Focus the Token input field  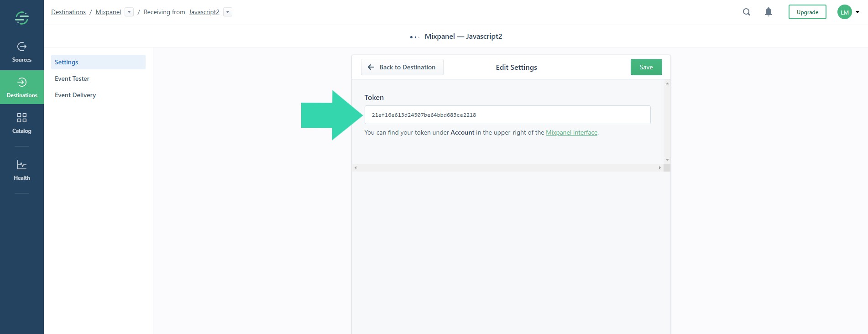point(507,115)
